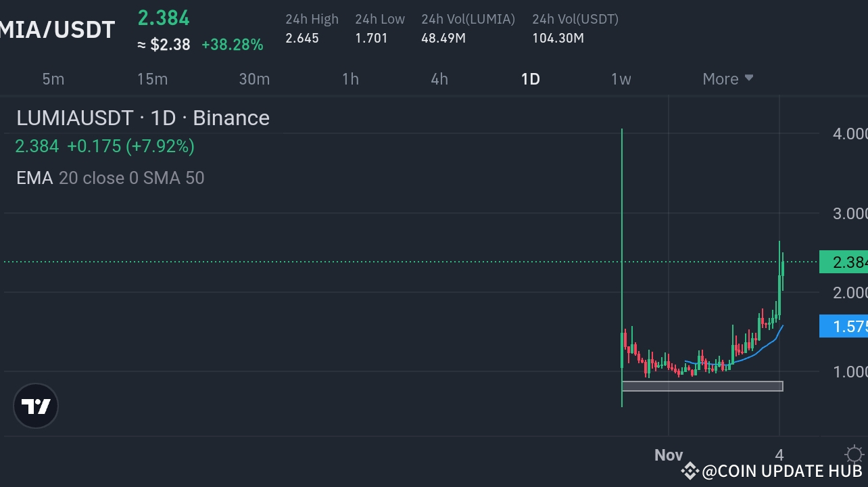The height and width of the screenshot is (487, 868).
Task: Click the blue 1.575 price label
Action: coord(844,326)
